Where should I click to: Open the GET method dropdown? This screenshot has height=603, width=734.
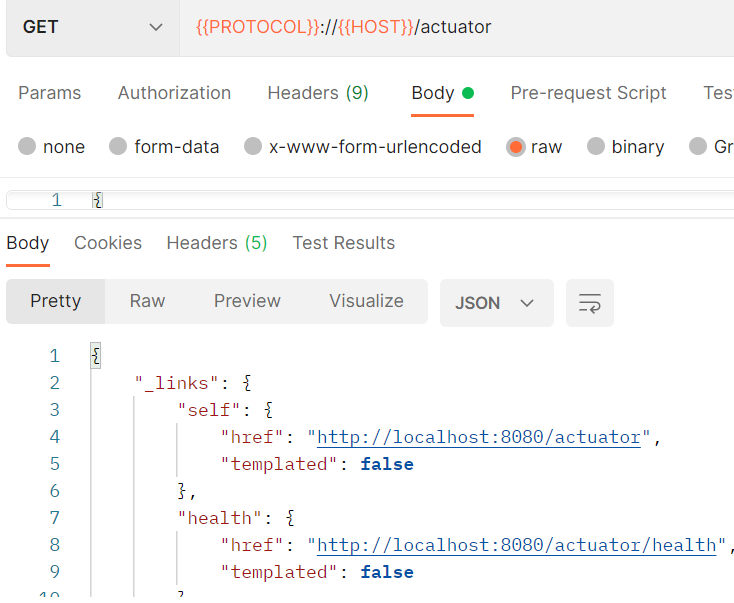[x=93, y=27]
